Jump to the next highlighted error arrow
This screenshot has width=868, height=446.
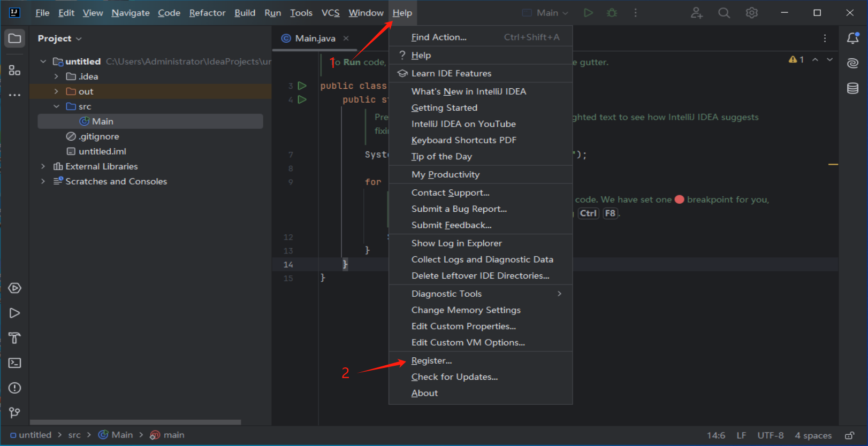(829, 59)
